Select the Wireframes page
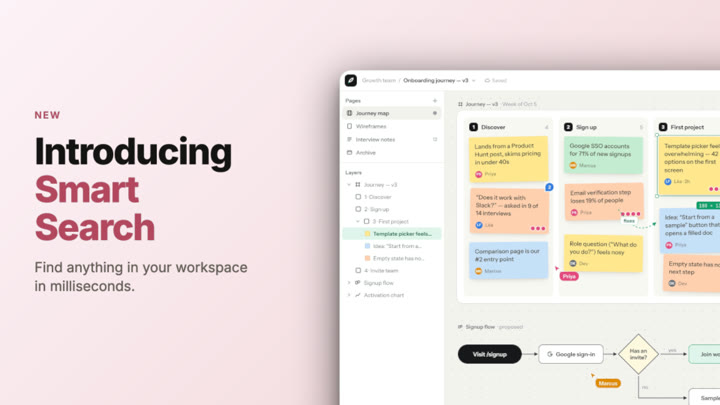The height and width of the screenshot is (405, 720). [392, 126]
